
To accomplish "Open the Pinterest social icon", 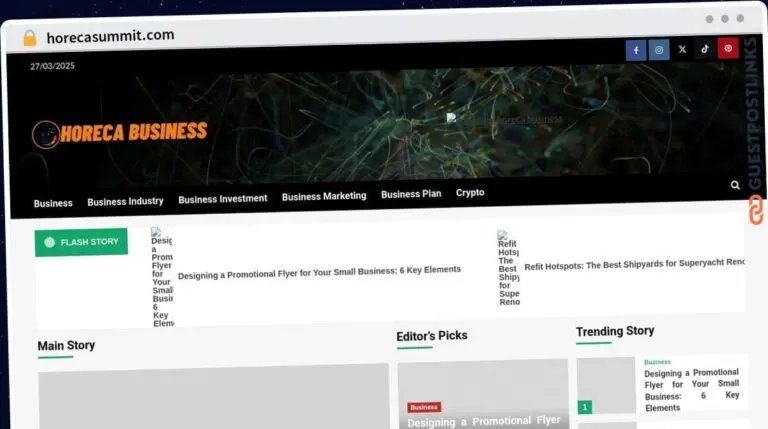I will (x=728, y=48).
